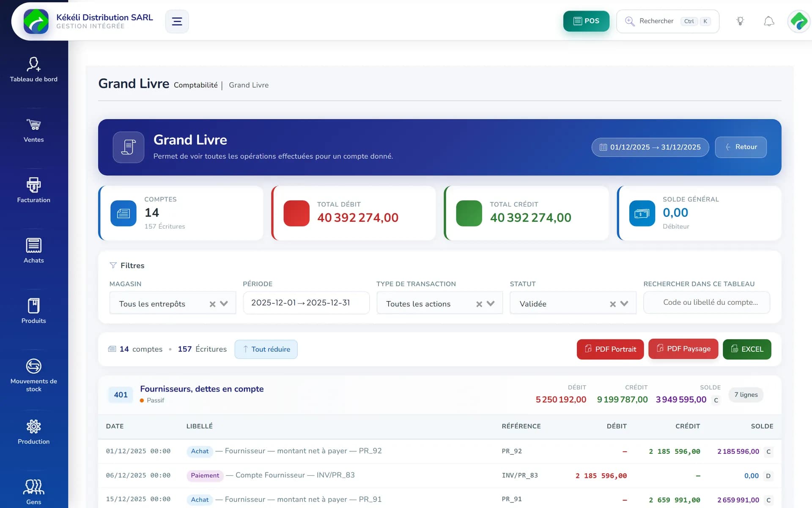Click the Comptes card blue icon
Image resolution: width=812 pixels, height=508 pixels.
tap(123, 213)
